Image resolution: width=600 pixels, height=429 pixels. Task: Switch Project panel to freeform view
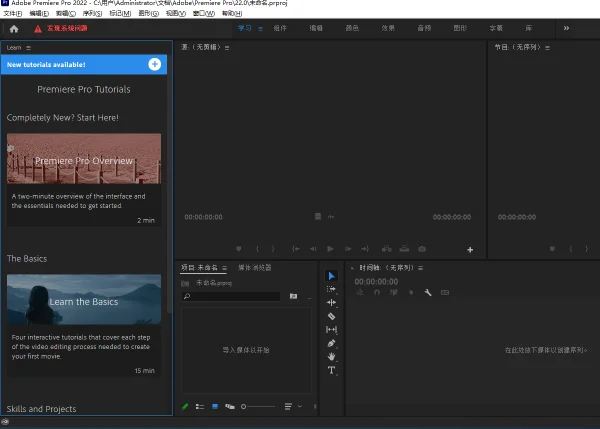[x=230, y=406]
